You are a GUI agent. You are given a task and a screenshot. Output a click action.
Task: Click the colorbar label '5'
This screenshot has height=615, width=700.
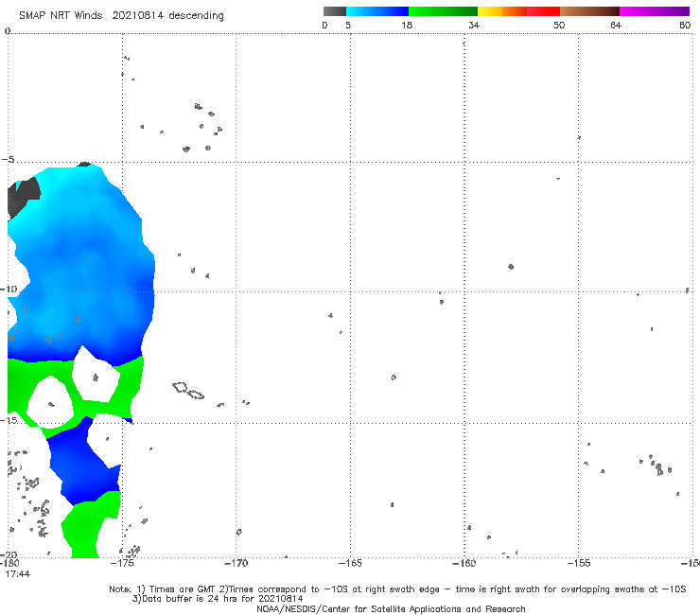348,26
